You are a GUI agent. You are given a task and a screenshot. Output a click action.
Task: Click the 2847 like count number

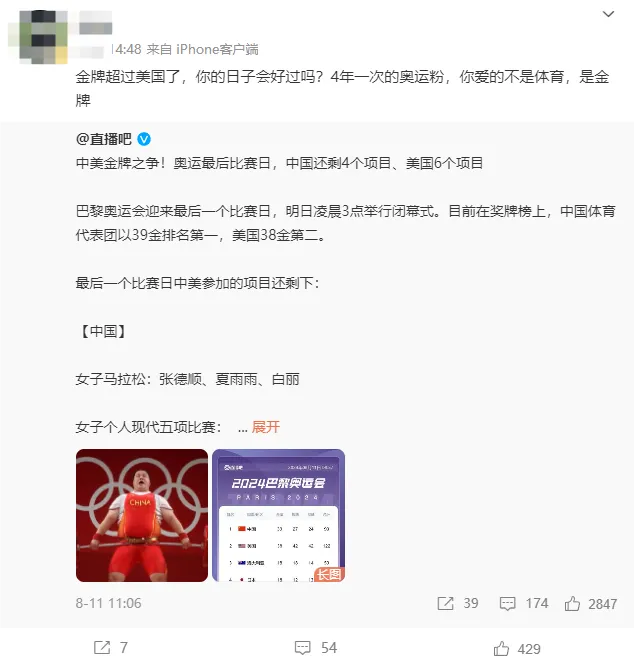(602, 604)
